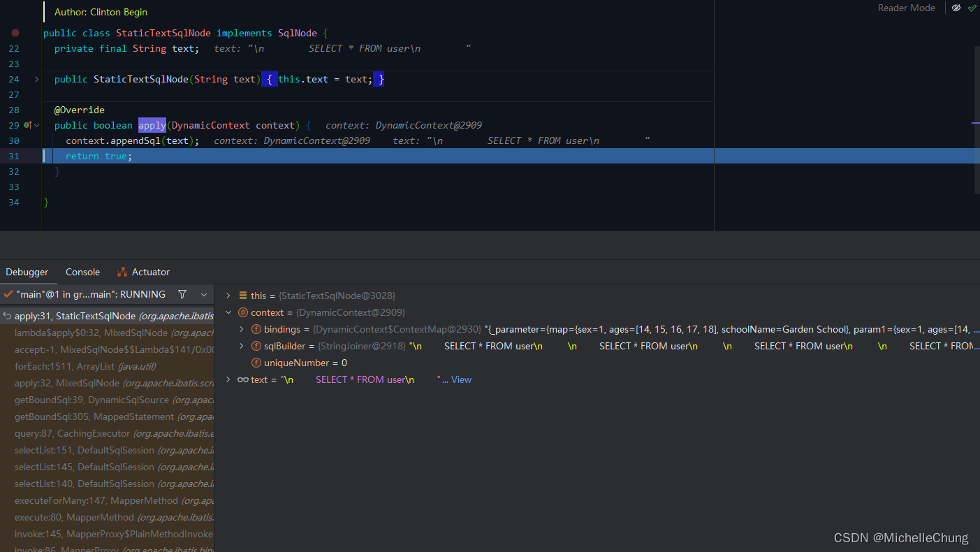Select frame invoke:145, MapperProxy$PlainMethodInvoker

(x=107, y=534)
